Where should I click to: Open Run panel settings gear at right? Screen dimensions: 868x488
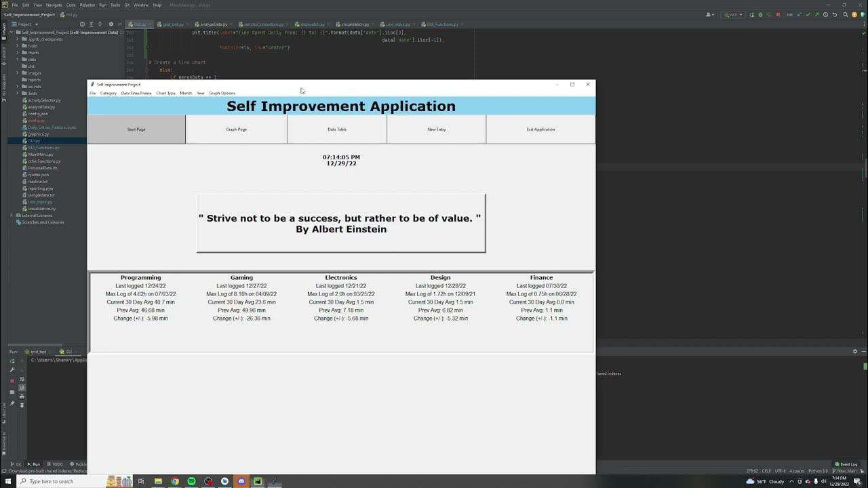tap(855, 352)
